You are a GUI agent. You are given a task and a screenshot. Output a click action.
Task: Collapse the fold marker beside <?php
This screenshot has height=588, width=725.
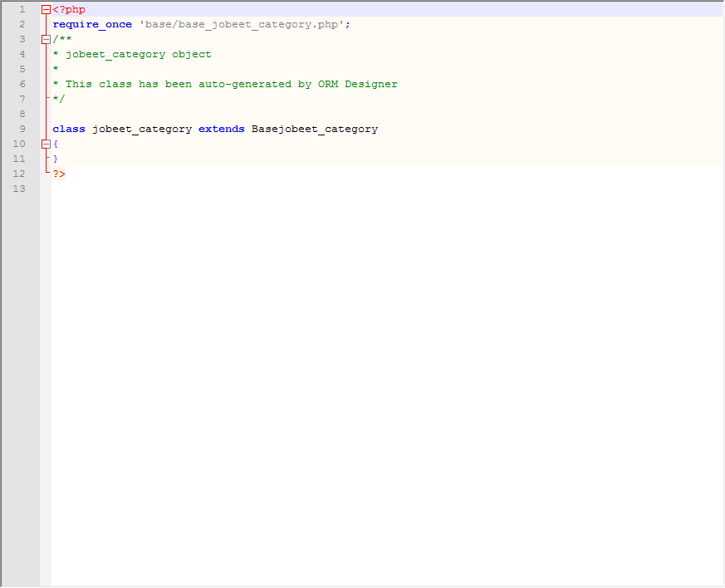pyautogui.click(x=46, y=10)
